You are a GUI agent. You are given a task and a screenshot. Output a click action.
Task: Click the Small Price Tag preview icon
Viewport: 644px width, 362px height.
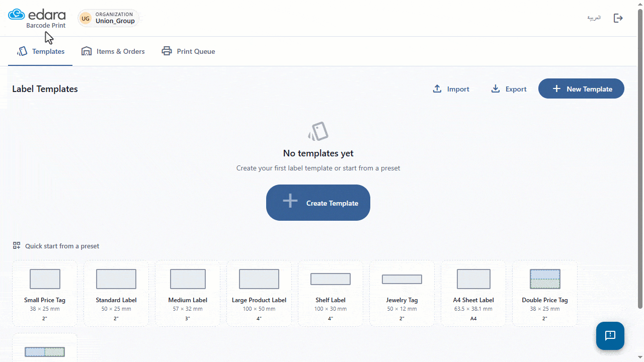(x=45, y=279)
